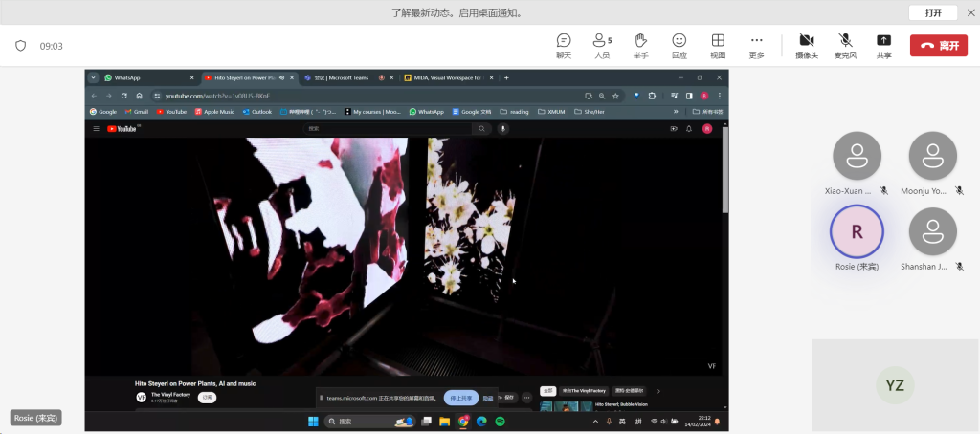Open the Teams meeting chat (聊天) panel

(x=564, y=46)
